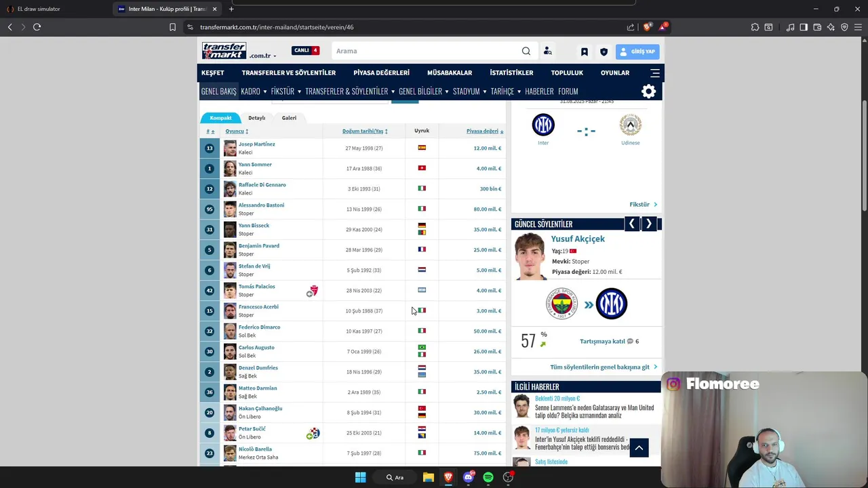Open İSTATİSTİKLER menu
The height and width of the screenshot is (488, 868).
tap(511, 73)
